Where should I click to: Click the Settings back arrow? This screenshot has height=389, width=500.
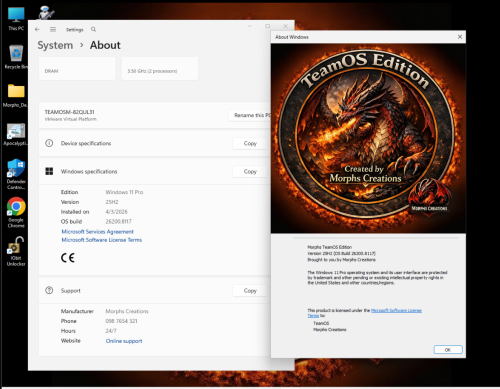37,29
